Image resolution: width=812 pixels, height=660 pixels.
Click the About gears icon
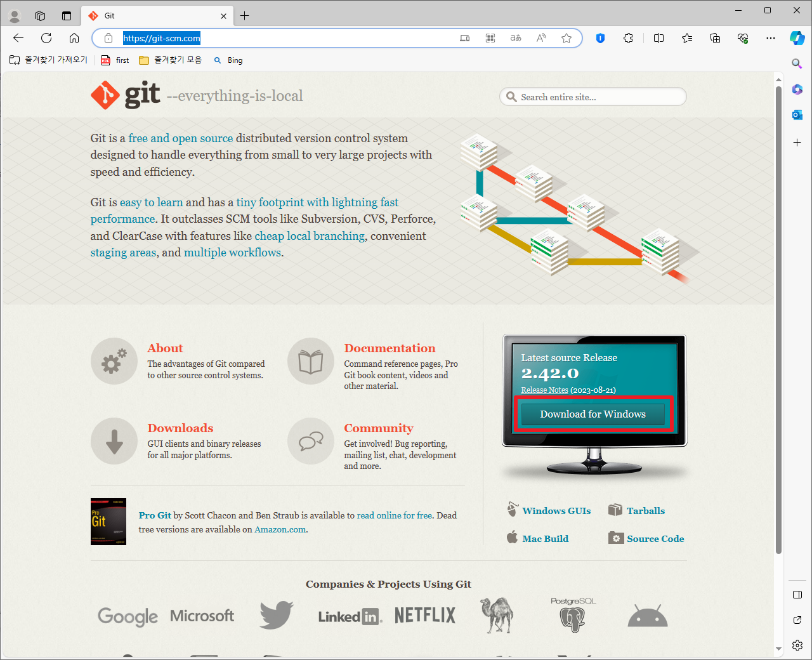[114, 361]
